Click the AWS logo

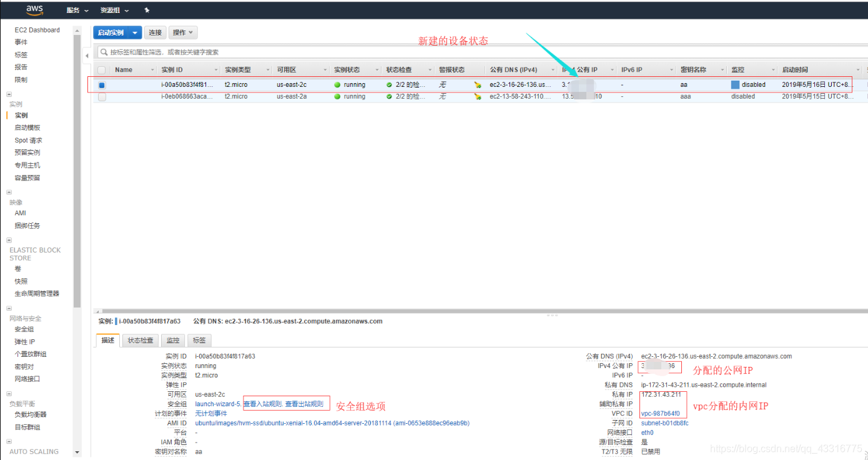pos(34,10)
